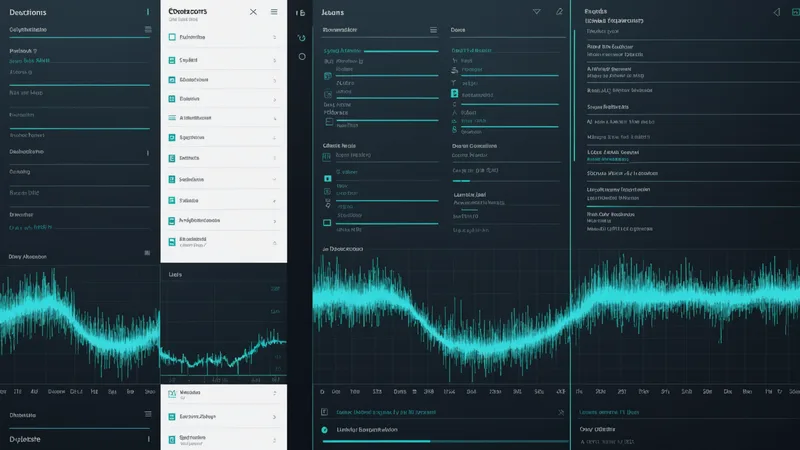Expand the second row chevron in the upper white list
Screen dimensions: 800x450
pos(274,61)
